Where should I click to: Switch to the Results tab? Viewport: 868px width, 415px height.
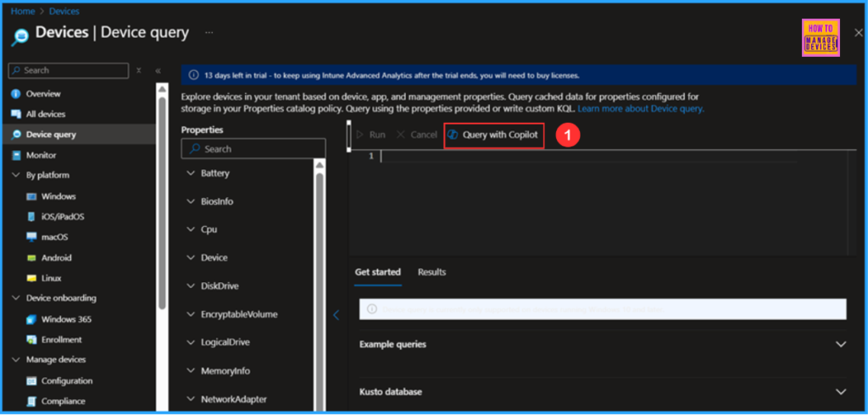431,272
